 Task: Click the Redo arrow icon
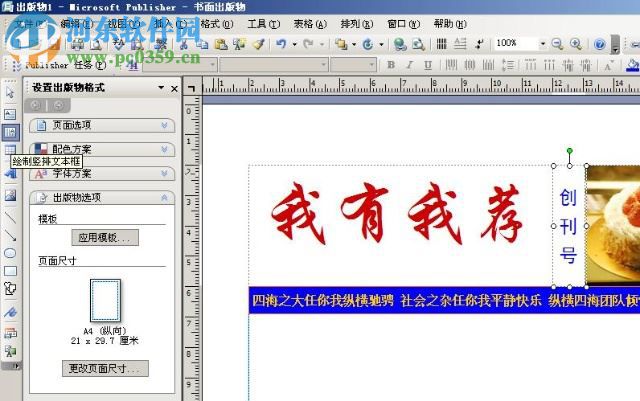tap(308, 44)
